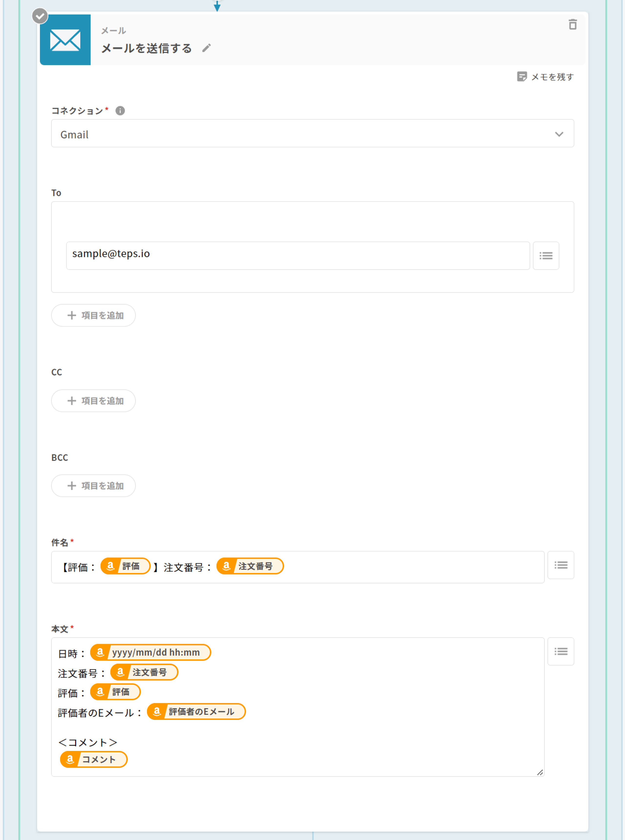
Task: Click the pencil edit icon beside step title
Action: (x=206, y=48)
